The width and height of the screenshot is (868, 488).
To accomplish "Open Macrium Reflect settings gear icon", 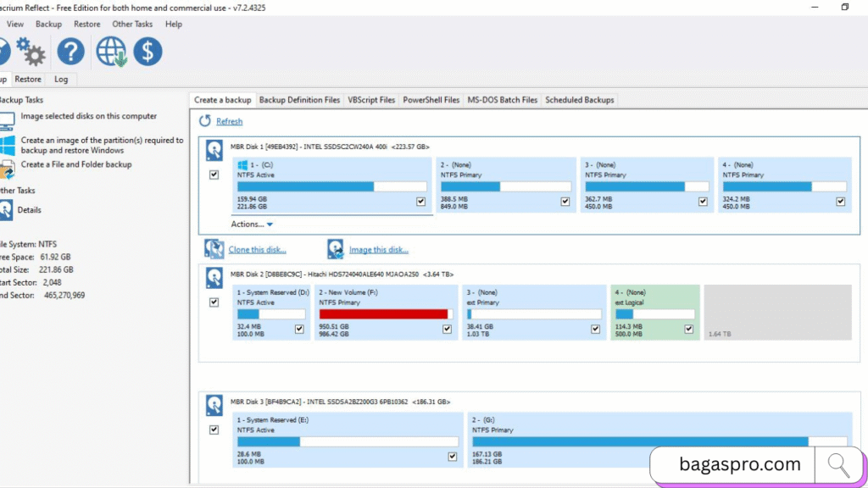I will [31, 52].
